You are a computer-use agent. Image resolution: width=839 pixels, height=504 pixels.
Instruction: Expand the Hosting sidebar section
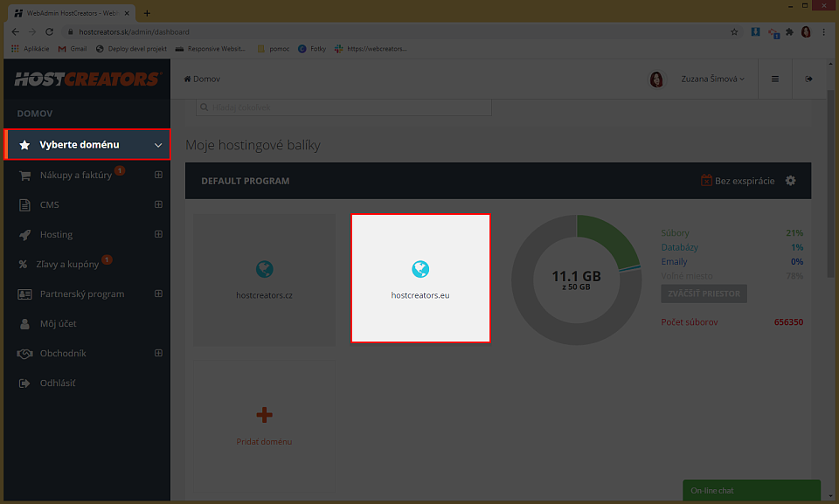158,234
